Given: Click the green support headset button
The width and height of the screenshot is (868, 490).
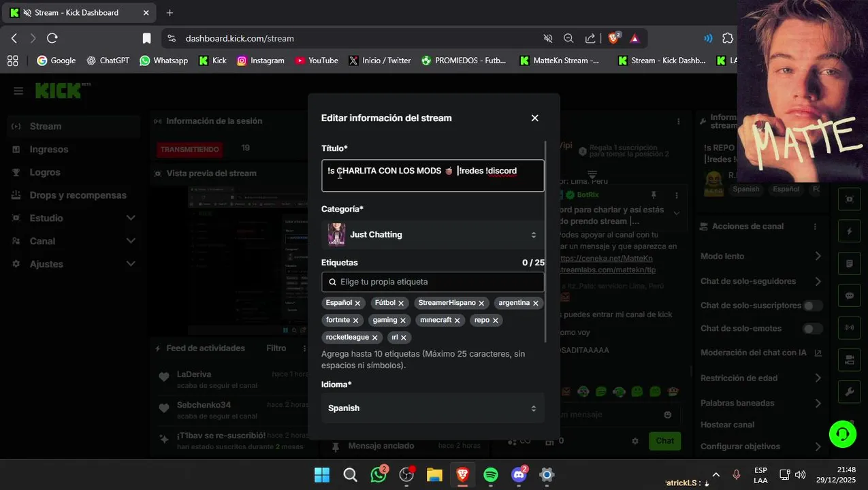Looking at the screenshot, I should 842,434.
